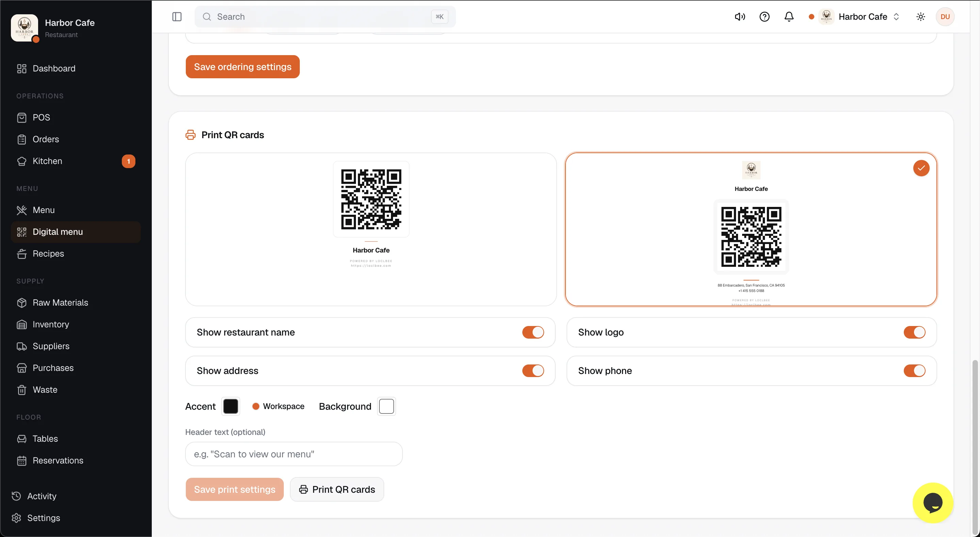
Task: Open help via question mark icon
Action: pyautogui.click(x=764, y=17)
